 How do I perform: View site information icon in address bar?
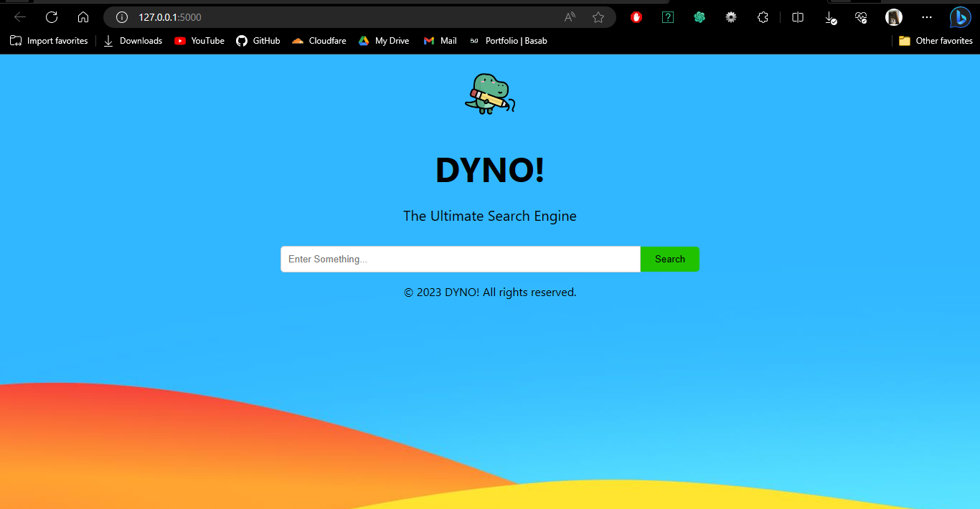tap(122, 17)
